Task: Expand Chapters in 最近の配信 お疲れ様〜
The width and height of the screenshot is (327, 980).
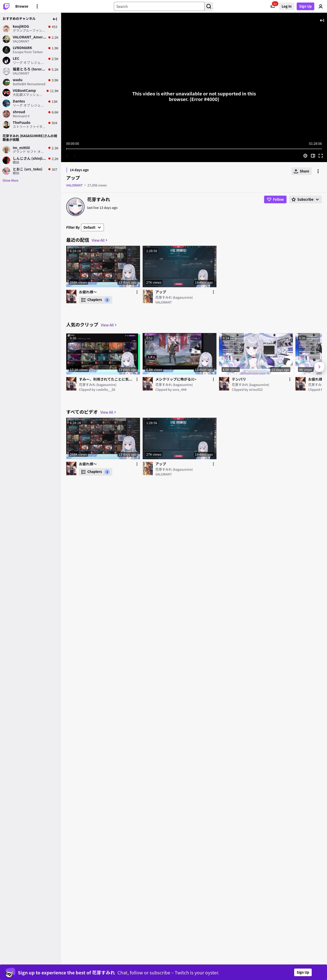Action: pos(95,300)
